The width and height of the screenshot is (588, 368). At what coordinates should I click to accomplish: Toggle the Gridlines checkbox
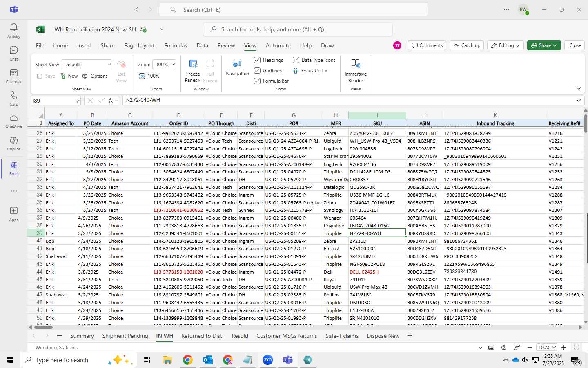tap(257, 71)
